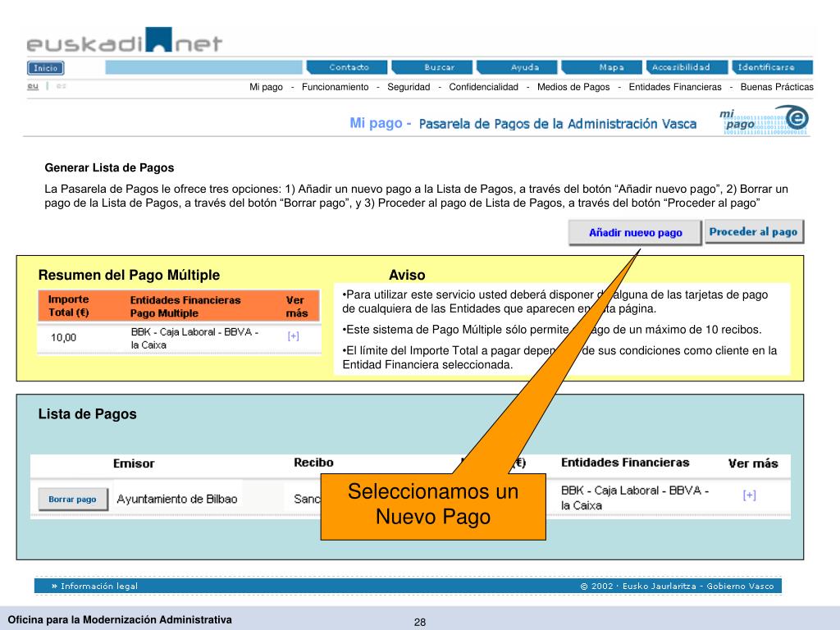Expand [+] in Resumen del Pago Múltiple
Image resolution: width=840 pixels, height=630 pixels.
click(293, 336)
